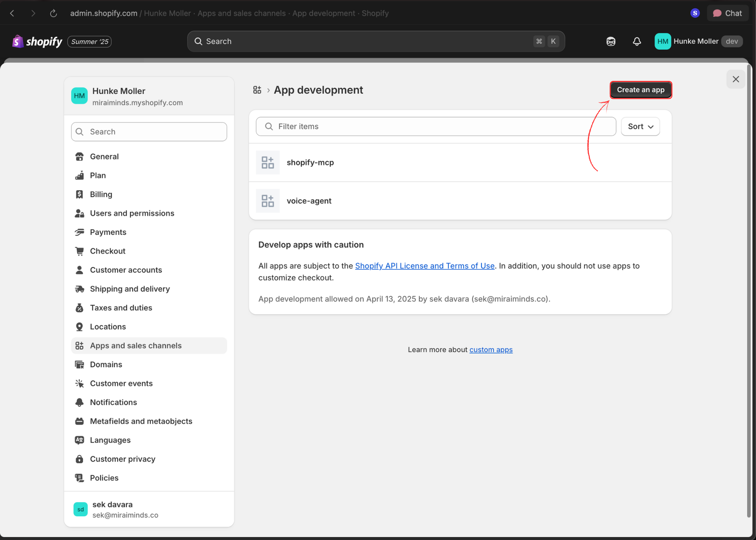This screenshot has height=540, width=756.
Task: Click the dev mode incognito icon
Action: point(611,41)
